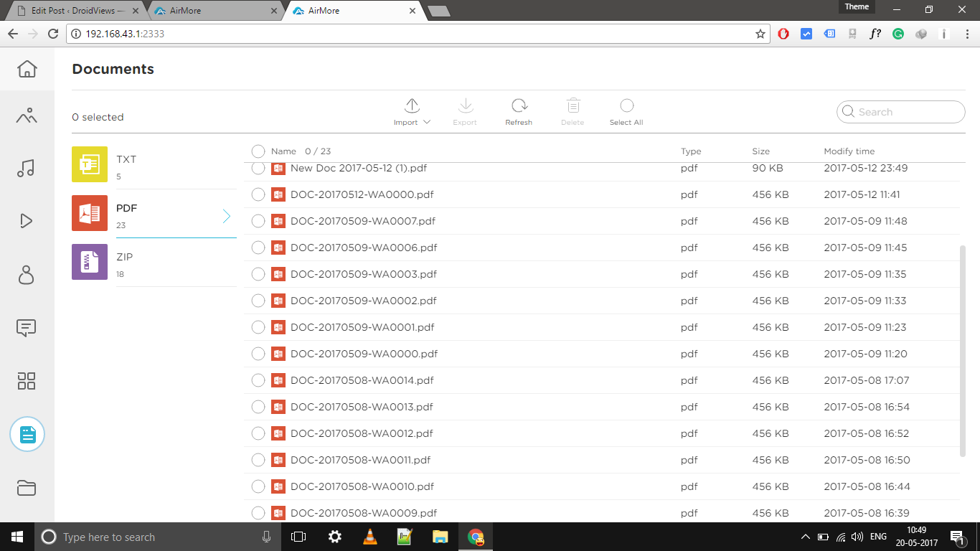Open file DOC-20170508-WA0012.pdf
Screen dimensions: 980x551
point(362,433)
